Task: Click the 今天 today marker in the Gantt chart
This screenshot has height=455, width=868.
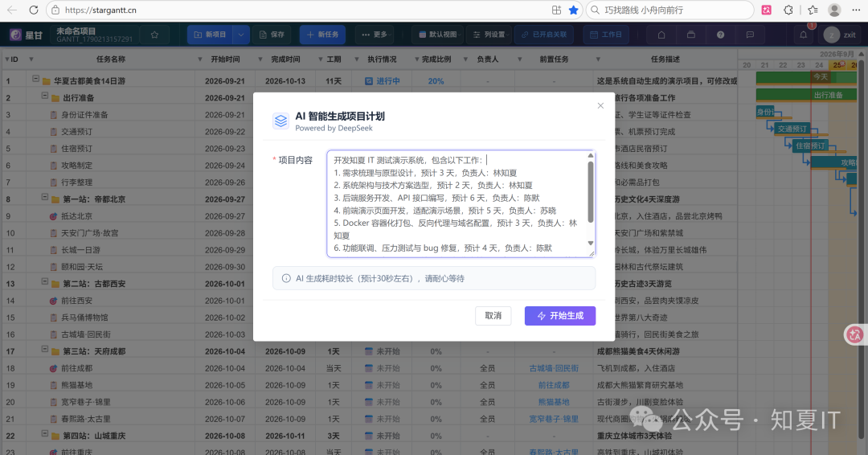Action: click(x=820, y=76)
